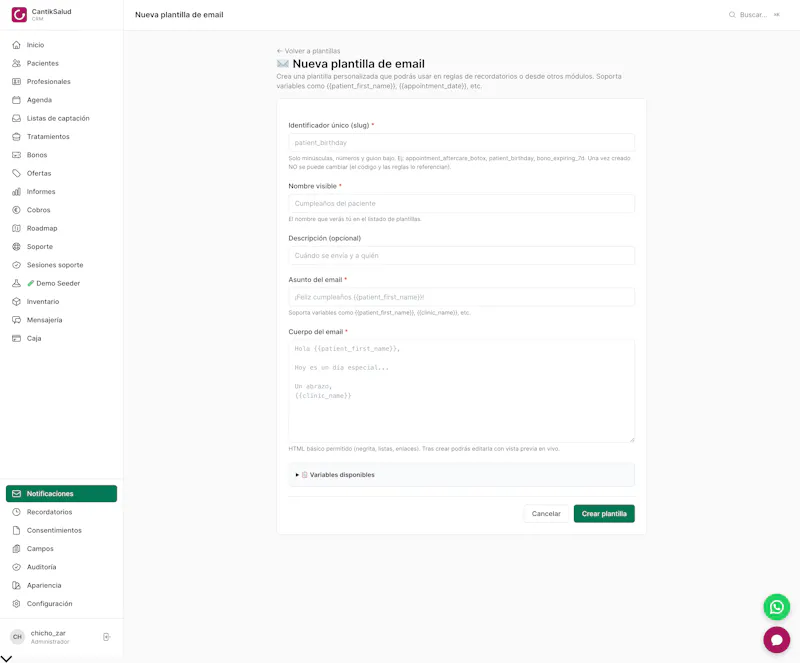This screenshot has height=663, width=800.
Task: Click the Agenda calendar icon
Action: [16, 100]
